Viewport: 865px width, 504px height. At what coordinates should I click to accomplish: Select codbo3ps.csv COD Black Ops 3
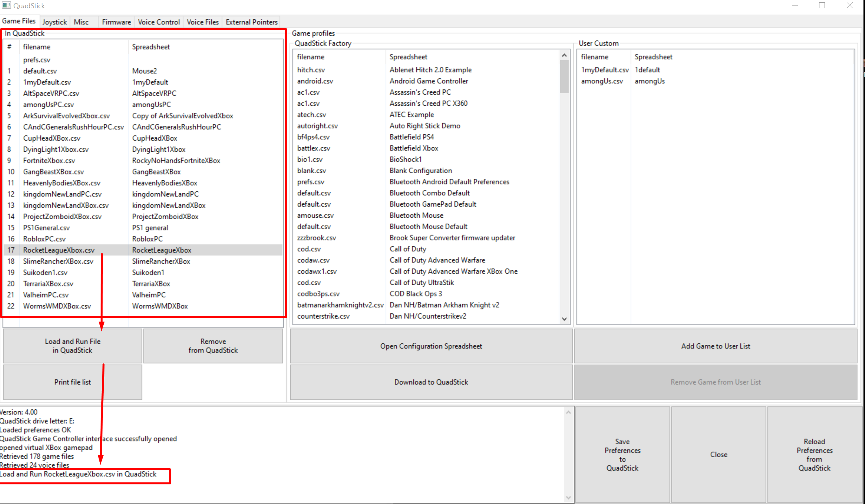point(427,294)
